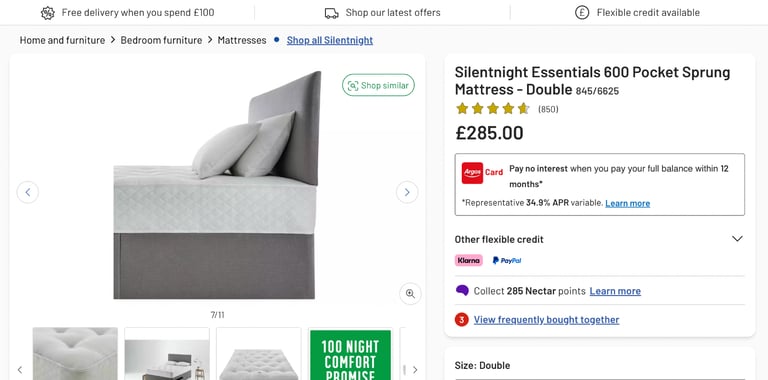The width and height of the screenshot is (768, 380).
Task: Open the Bedroom furniture breadcrumb
Action: 161,40
